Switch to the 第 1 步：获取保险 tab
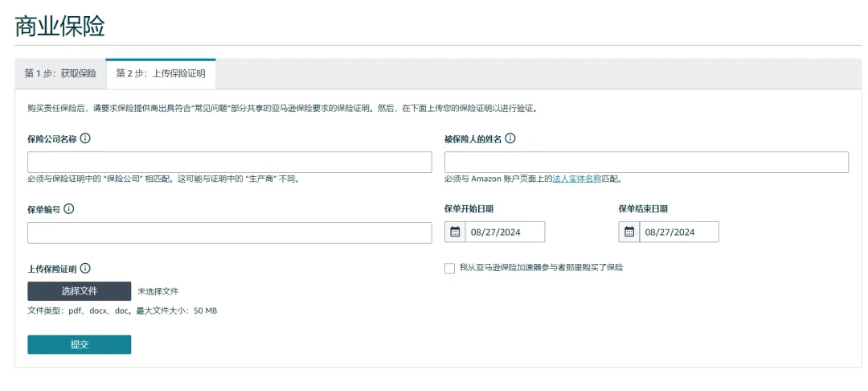The height and width of the screenshot is (391, 868). [60, 73]
